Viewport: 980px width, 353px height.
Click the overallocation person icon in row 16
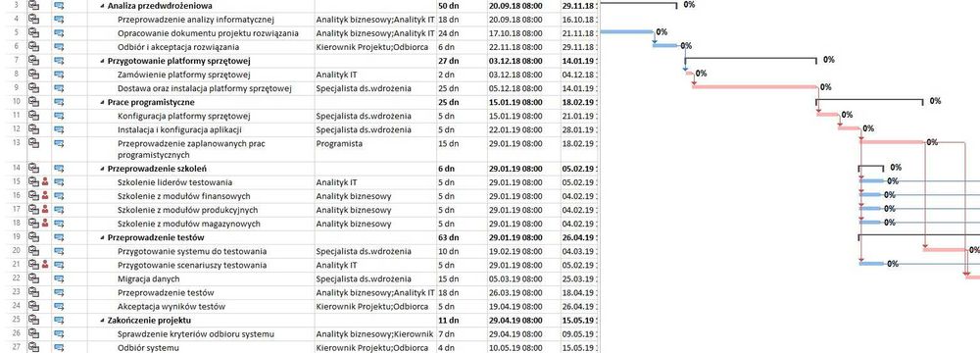click(45, 196)
